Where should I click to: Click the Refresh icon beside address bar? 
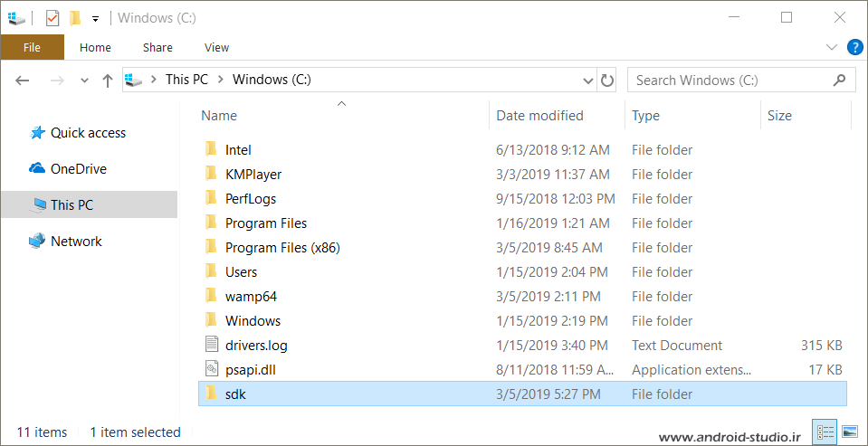[x=607, y=81]
